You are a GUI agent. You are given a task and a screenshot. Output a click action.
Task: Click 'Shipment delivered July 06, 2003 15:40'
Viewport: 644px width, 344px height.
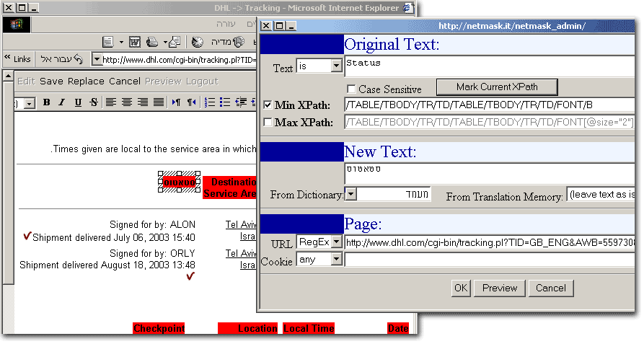tap(114, 238)
